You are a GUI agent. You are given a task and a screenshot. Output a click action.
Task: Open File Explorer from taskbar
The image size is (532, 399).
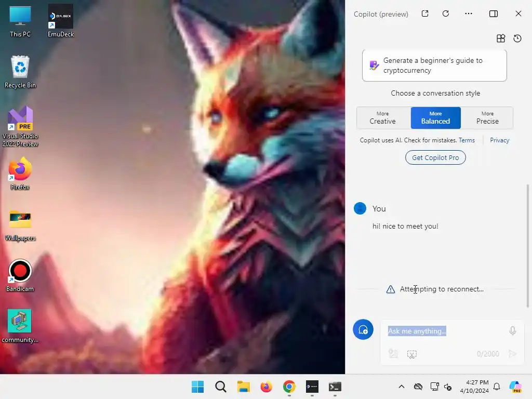[243, 387]
